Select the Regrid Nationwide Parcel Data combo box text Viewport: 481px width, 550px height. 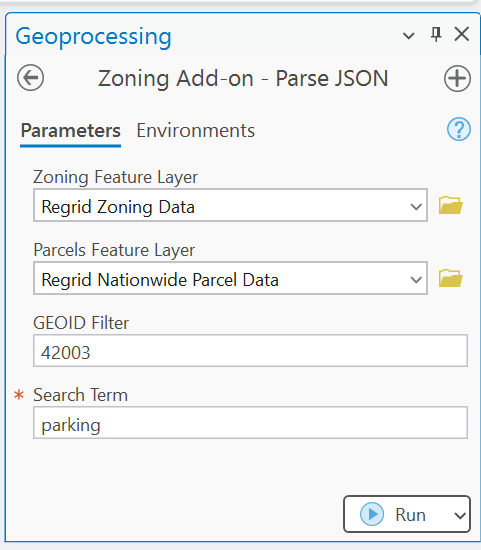(x=160, y=280)
